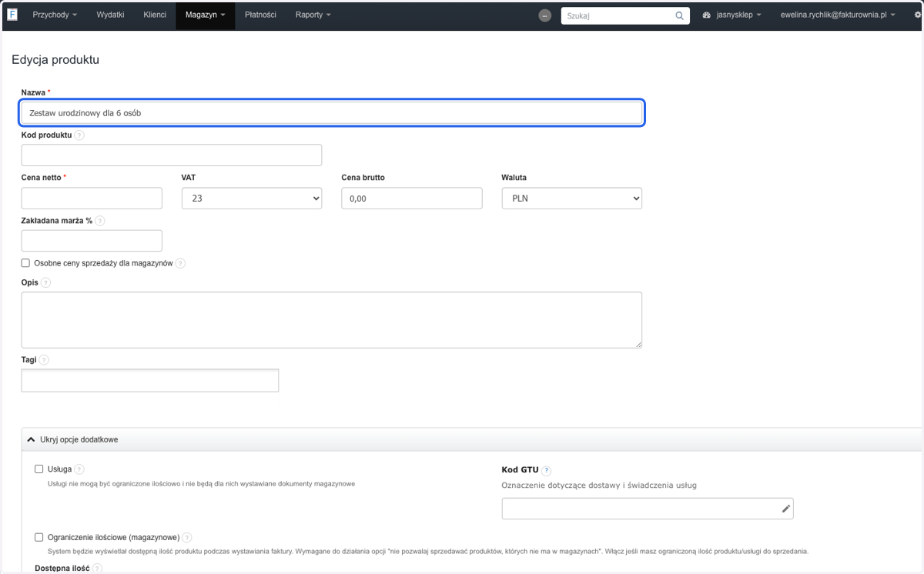
Task: Click help icon next to Opis
Action: (x=46, y=282)
